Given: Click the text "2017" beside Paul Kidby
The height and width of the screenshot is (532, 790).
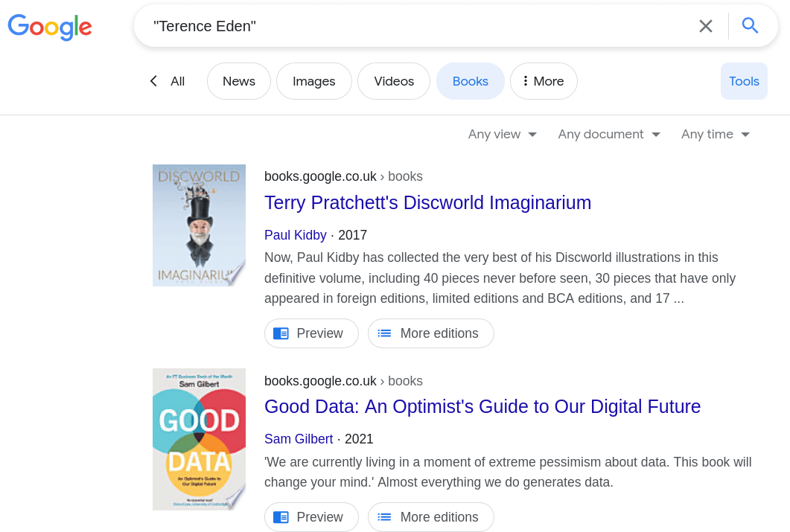Looking at the screenshot, I should [352, 235].
